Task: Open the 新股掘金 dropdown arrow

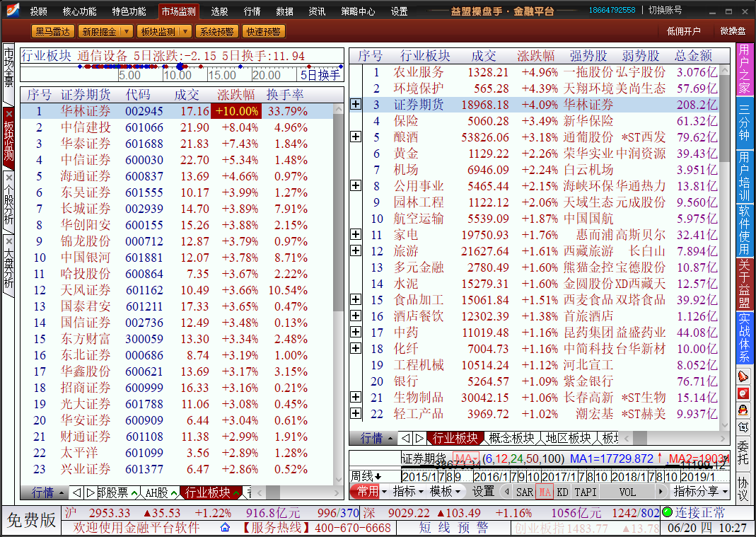Action: tap(127, 32)
